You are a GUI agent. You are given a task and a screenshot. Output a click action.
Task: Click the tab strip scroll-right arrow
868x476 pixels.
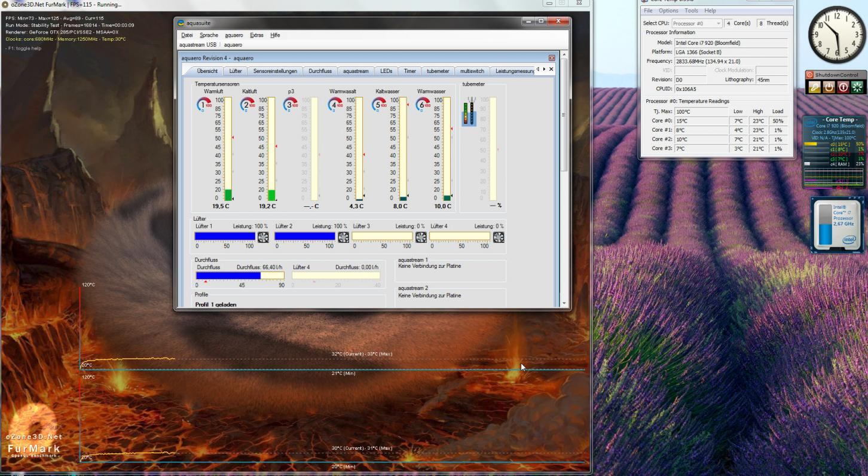click(544, 69)
